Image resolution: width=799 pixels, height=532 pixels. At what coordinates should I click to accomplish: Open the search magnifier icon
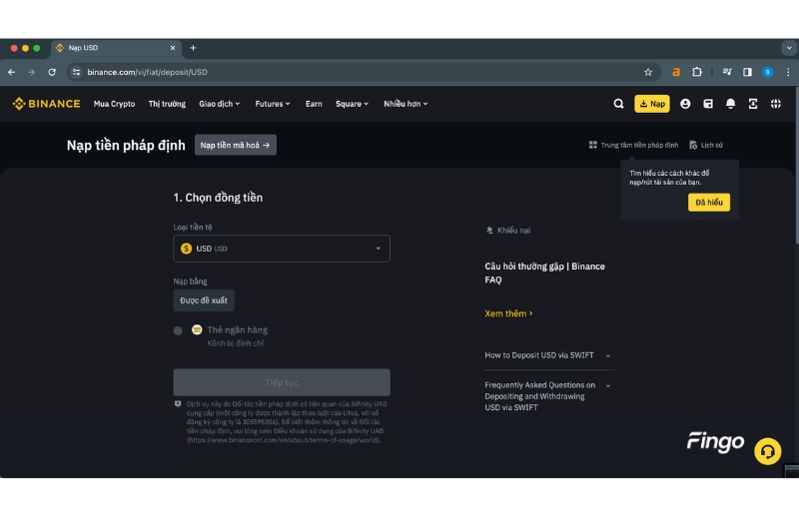pos(618,104)
